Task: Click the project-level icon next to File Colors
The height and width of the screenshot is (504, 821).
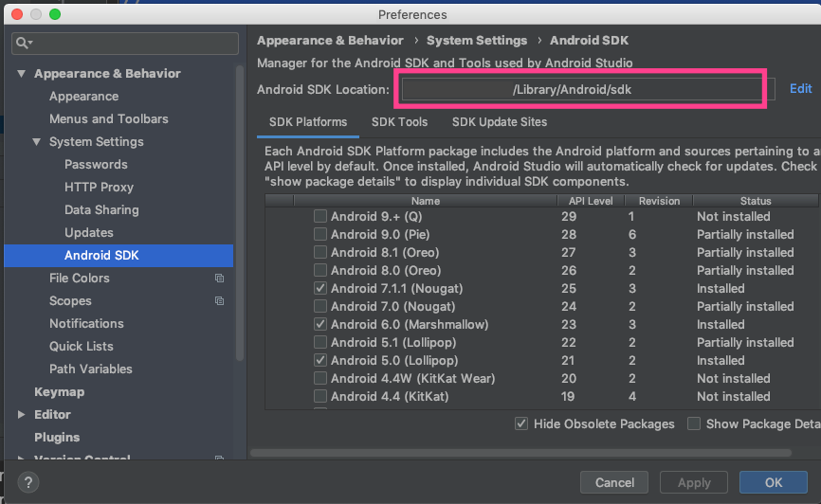Action: tap(219, 279)
